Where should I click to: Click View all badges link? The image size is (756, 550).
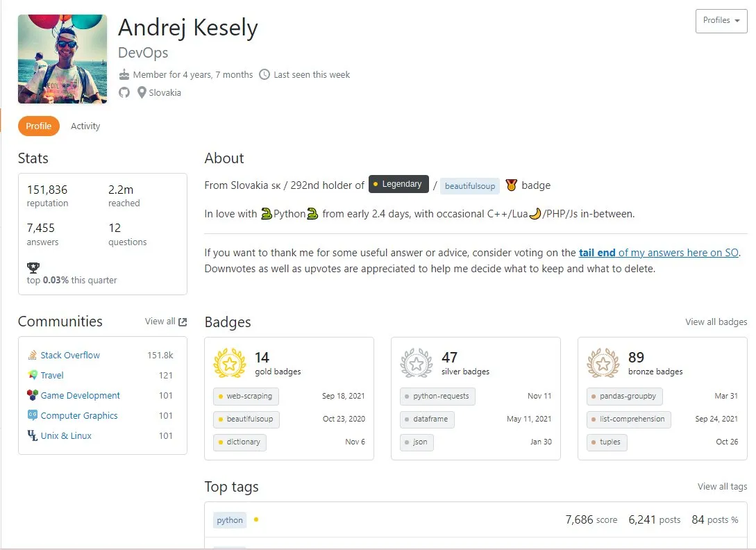pyautogui.click(x=716, y=322)
